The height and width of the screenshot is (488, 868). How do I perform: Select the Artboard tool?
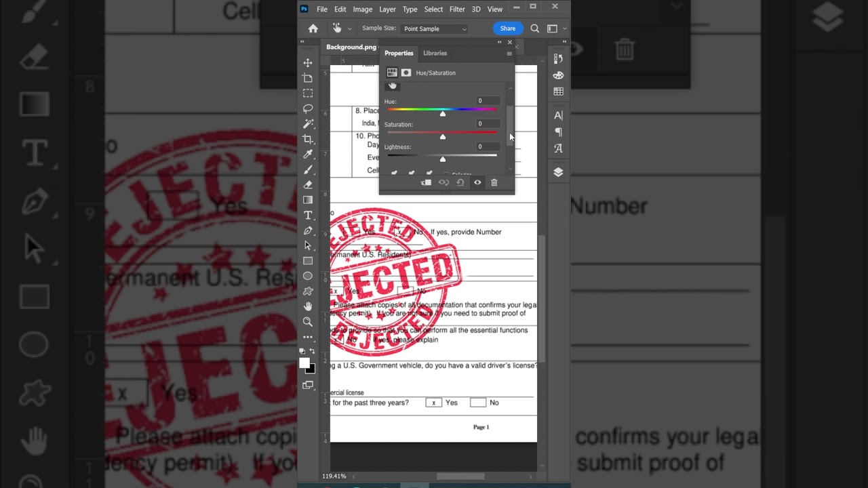pyautogui.click(x=308, y=78)
